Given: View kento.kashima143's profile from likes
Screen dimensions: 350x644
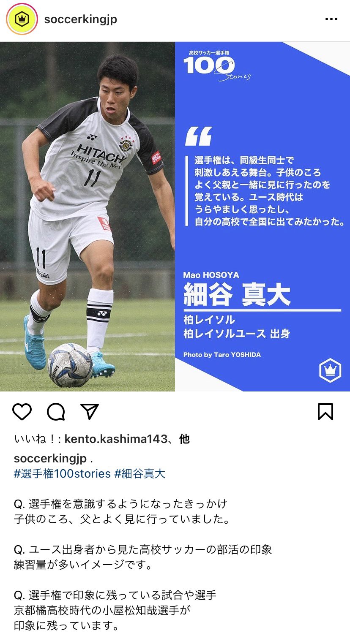Looking at the screenshot, I should click(116, 439).
